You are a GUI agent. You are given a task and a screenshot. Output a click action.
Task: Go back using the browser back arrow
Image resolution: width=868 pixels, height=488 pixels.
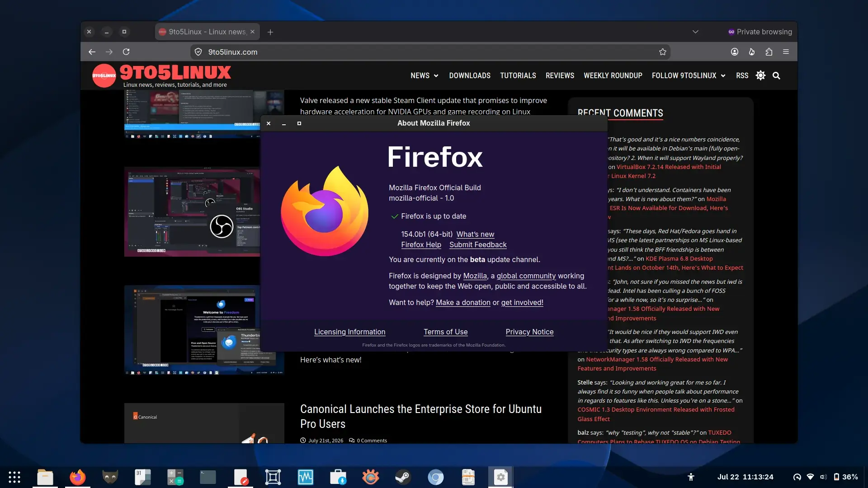92,52
